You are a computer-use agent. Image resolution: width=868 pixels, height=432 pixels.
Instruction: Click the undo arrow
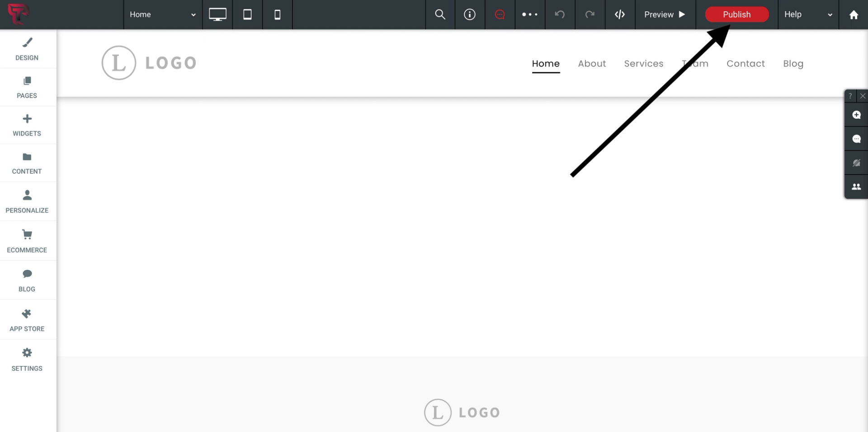pyautogui.click(x=560, y=14)
